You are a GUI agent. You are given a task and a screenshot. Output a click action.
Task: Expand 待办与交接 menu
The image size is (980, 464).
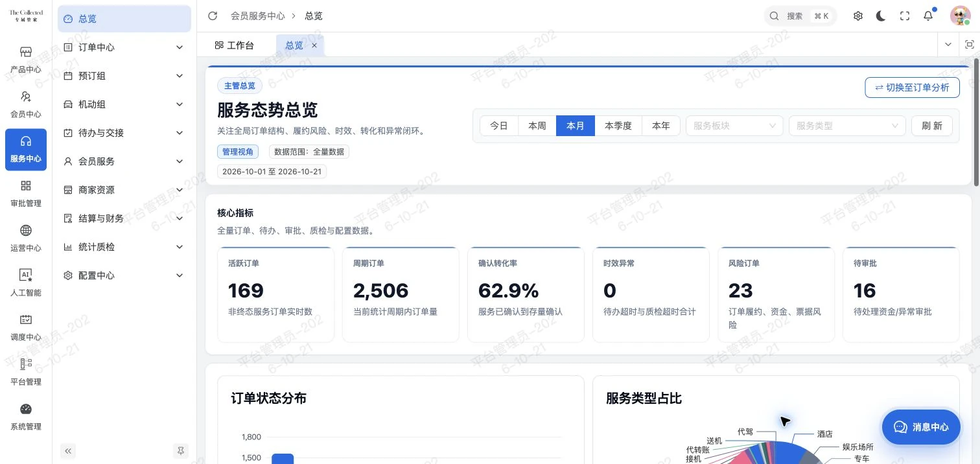[x=124, y=133]
